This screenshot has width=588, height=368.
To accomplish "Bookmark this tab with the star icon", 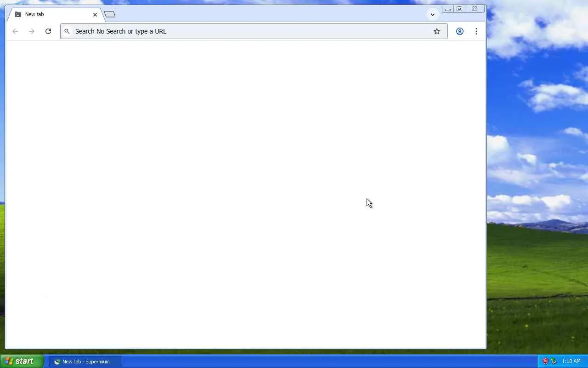I will click(x=437, y=31).
